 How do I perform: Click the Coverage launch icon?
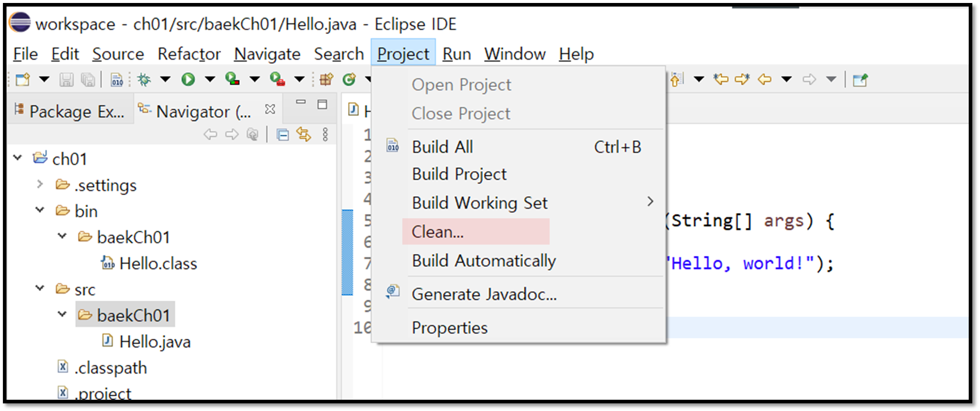tap(232, 79)
